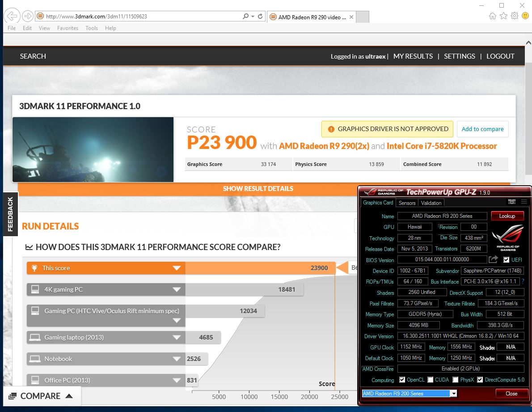The image size is (532, 412).
Task: Expand the Gaming PC HTC Vive row arrow
Action: click(x=177, y=320)
